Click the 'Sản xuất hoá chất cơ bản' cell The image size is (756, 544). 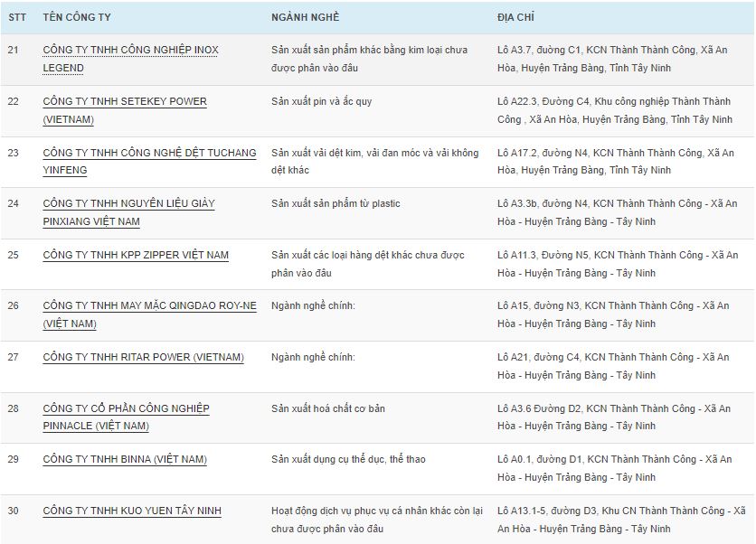pos(328,408)
